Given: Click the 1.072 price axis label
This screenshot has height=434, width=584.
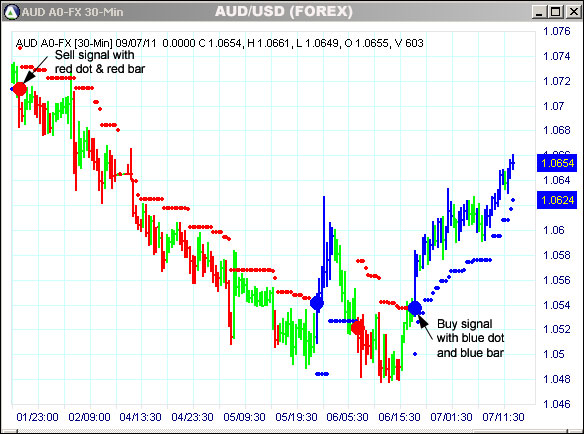Looking at the screenshot, I should 557,81.
